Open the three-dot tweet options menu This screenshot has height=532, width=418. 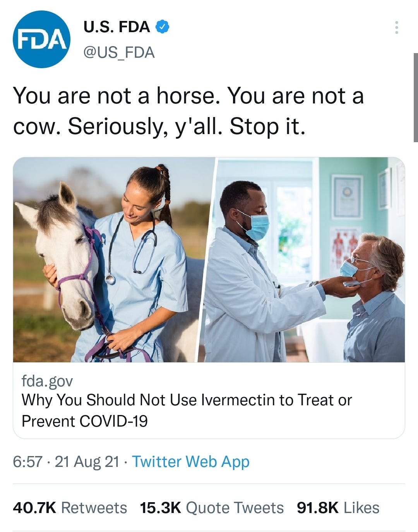396,27
